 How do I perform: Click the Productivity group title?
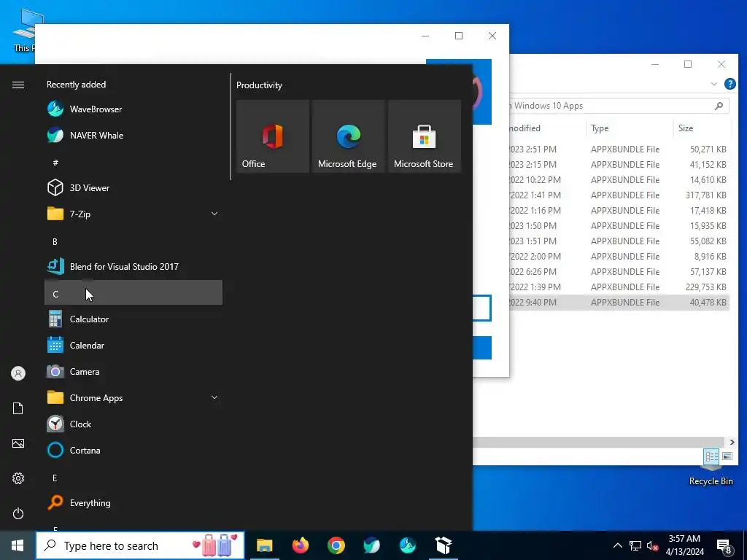click(x=259, y=85)
